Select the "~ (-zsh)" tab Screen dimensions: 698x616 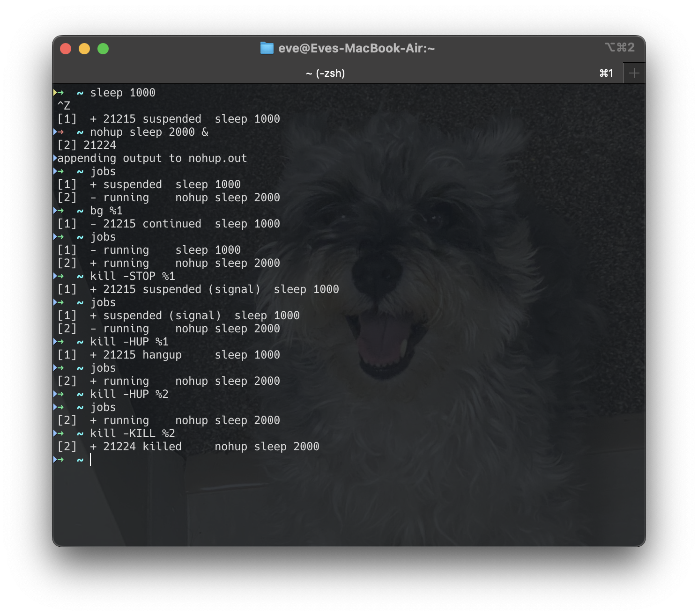(x=325, y=73)
